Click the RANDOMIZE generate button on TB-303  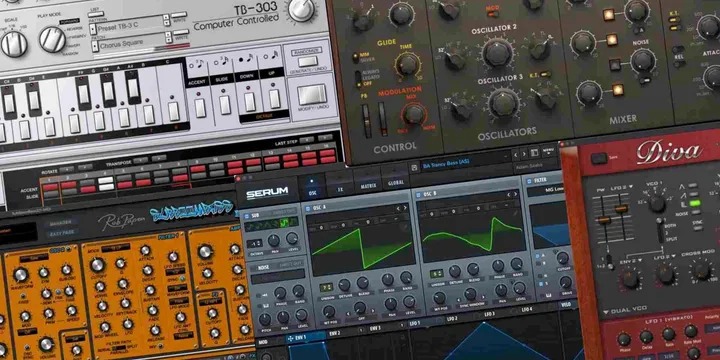(x=308, y=61)
